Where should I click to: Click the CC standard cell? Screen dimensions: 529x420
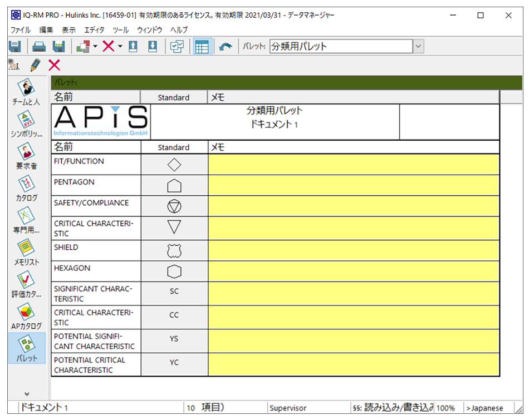pos(174,318)
